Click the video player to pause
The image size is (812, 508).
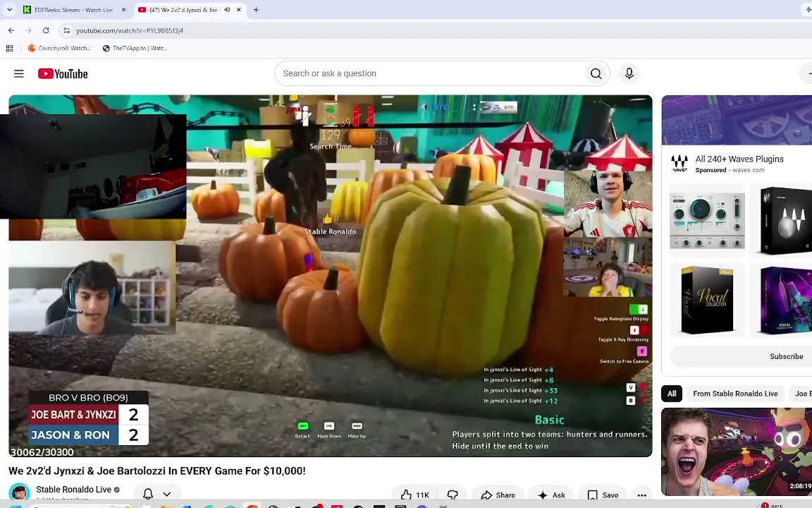331,276
